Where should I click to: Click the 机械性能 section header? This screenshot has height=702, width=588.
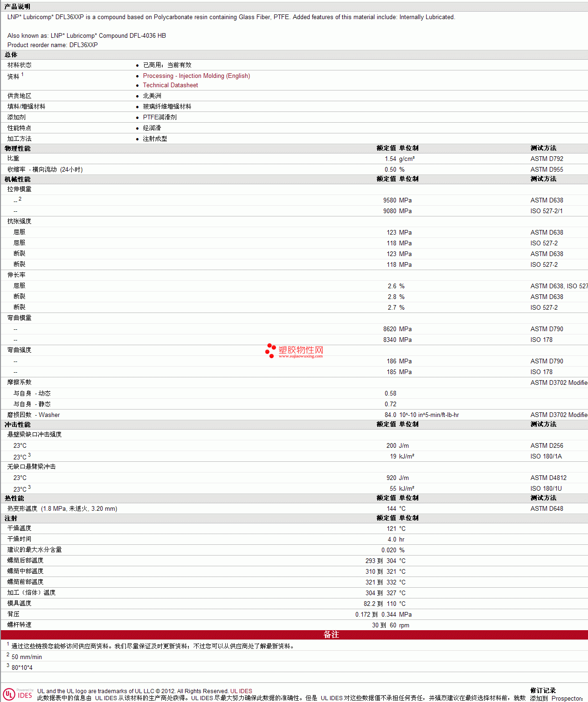[x=17, y=179]
